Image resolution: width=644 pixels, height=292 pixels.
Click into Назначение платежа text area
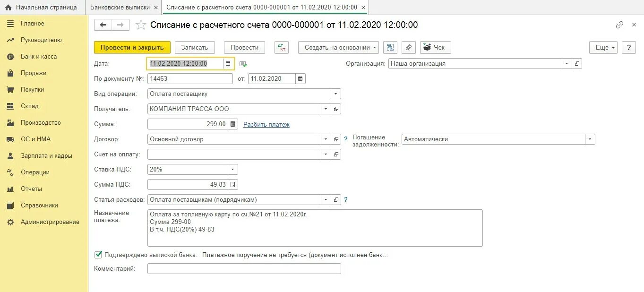point(315,228)
